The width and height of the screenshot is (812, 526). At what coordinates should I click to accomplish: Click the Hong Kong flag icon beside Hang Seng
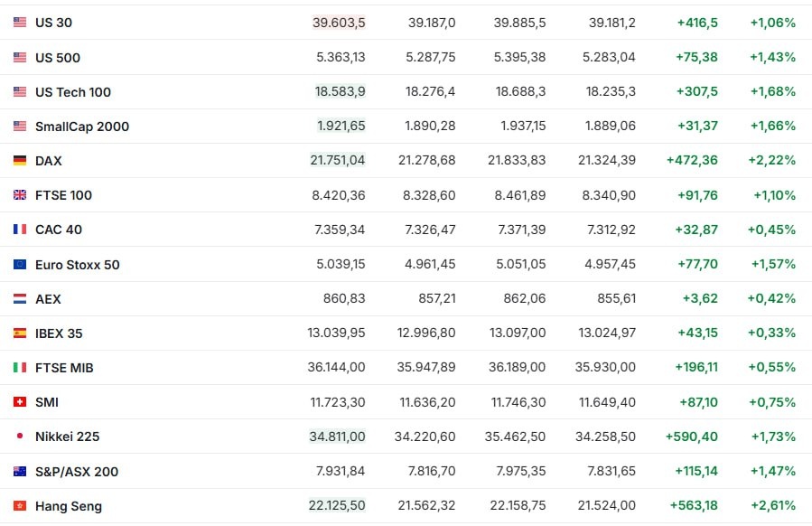[x=20, y=506]
